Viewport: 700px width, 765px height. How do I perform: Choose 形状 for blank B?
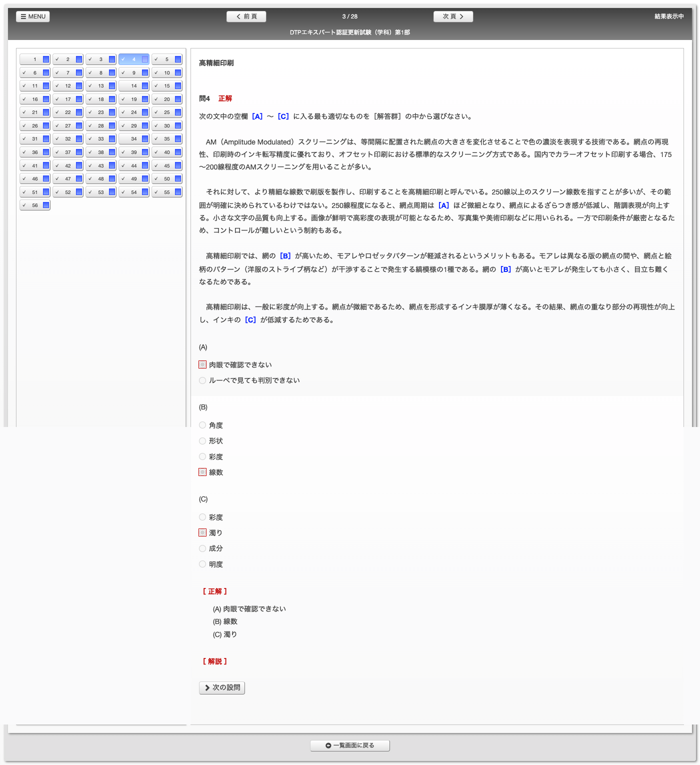[202, 441]
